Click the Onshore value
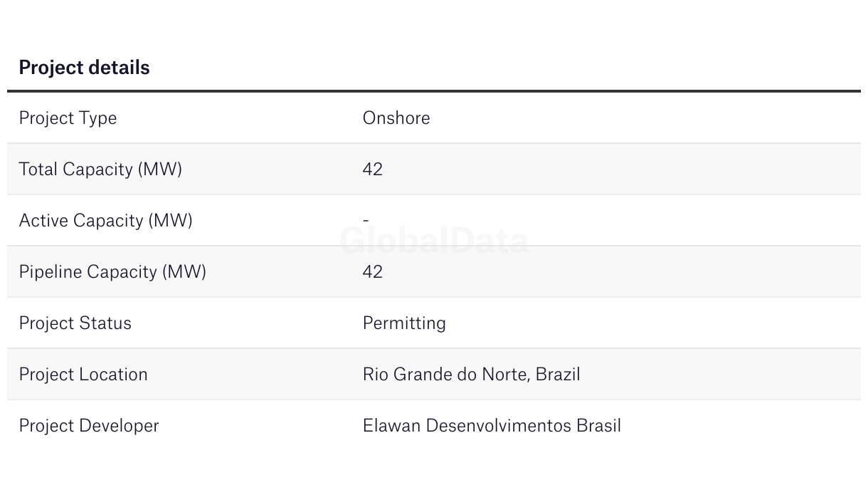Viewport: 868px width, 480px height. click(x=396, y=118)
